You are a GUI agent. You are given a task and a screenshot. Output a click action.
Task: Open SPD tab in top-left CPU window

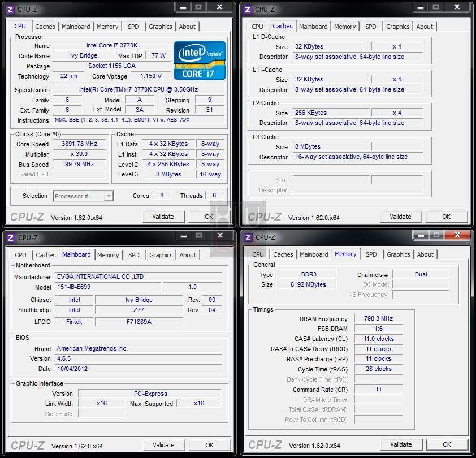point(133,27)
